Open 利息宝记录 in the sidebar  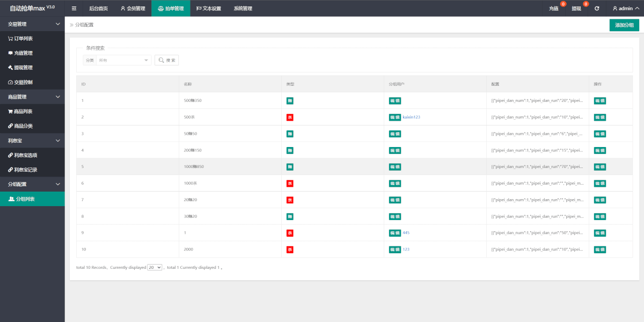[x=32, y=170]
